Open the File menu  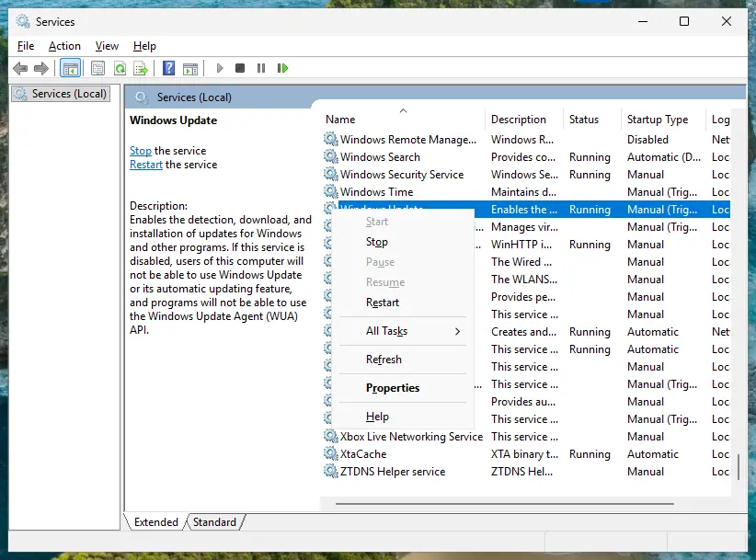click(x=26, y=46)
